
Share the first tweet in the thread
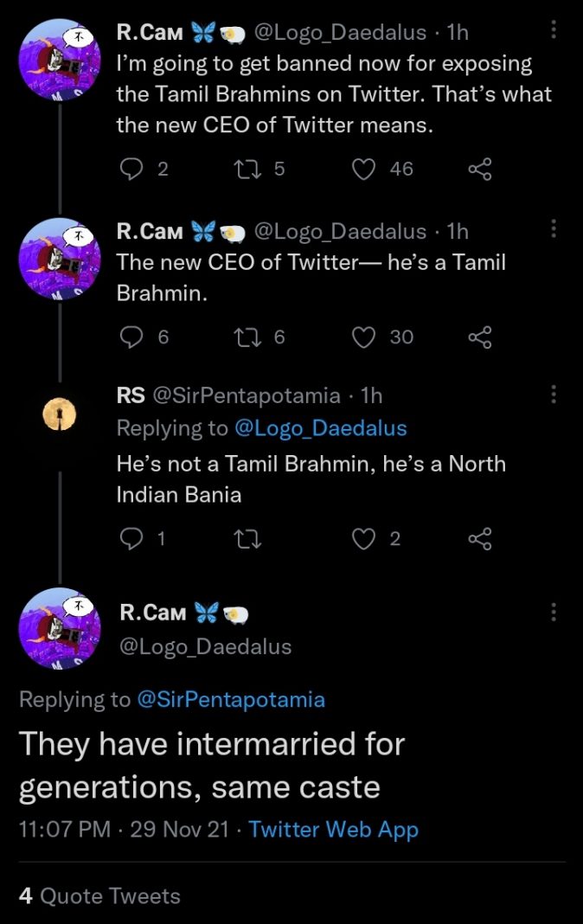tap(480, 169)
